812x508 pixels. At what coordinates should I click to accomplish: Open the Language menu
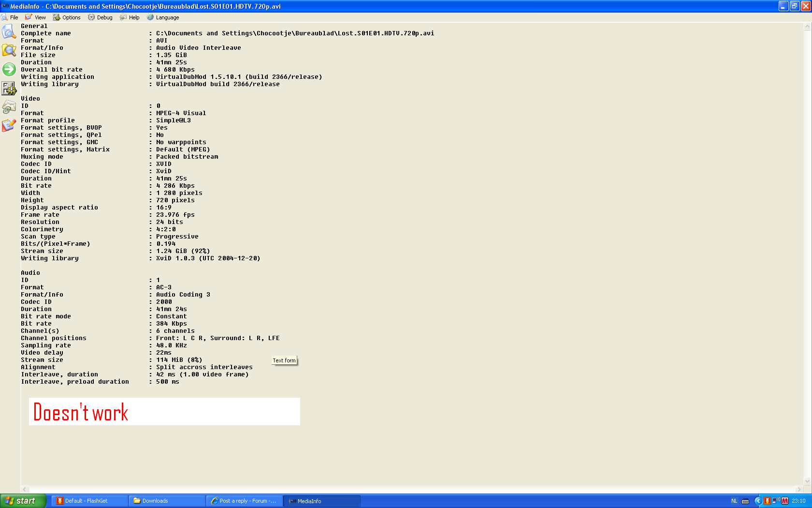click(x=163, y=17)
